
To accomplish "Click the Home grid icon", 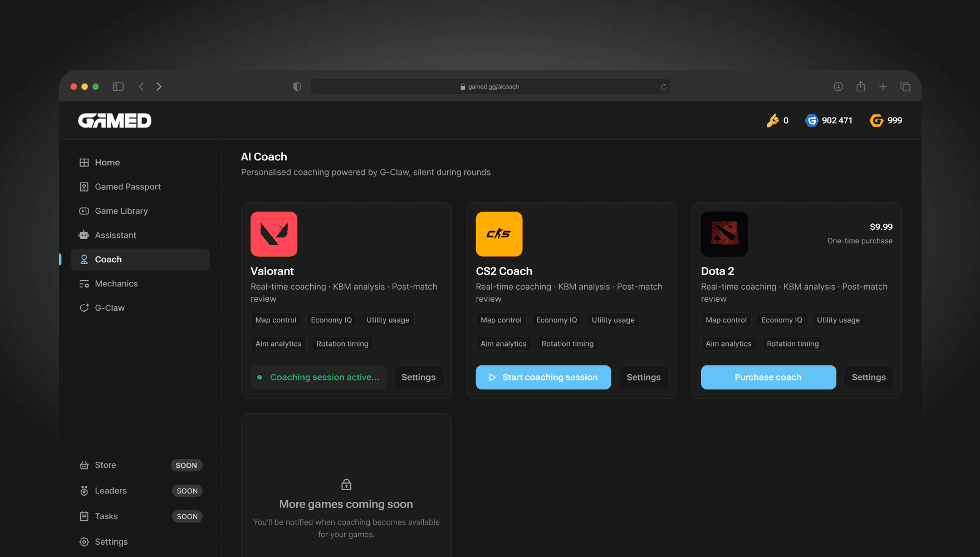I will [x=84, y=163].
